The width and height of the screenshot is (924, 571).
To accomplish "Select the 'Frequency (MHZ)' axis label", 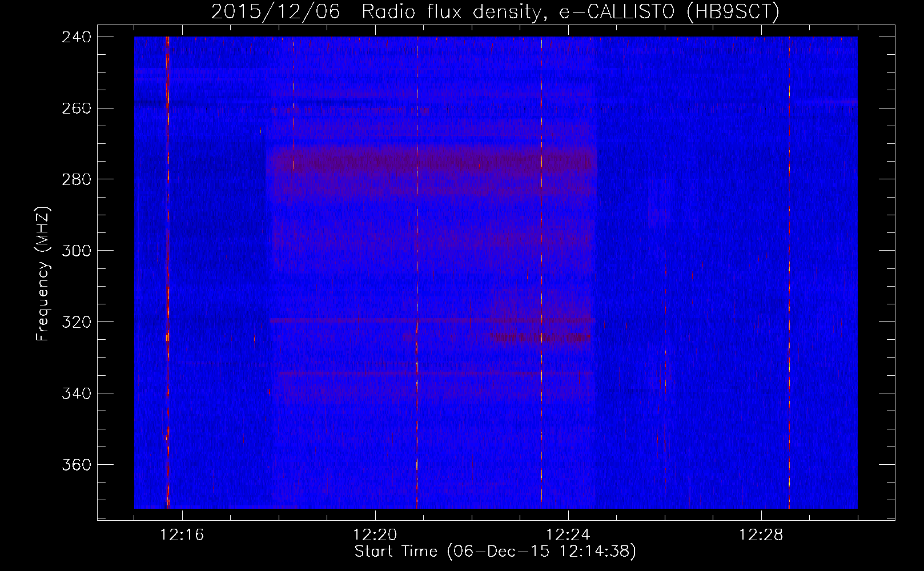I will 43,274.
